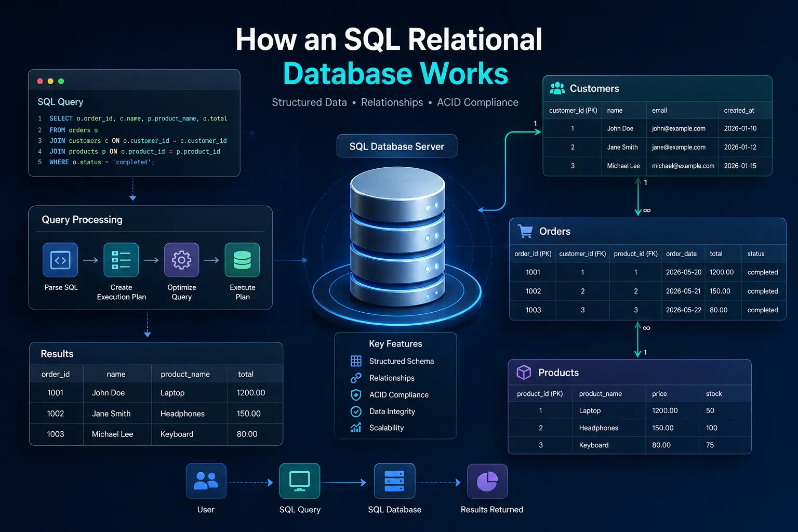
Task: Click the Results table heading
Action: pos(57,354)
